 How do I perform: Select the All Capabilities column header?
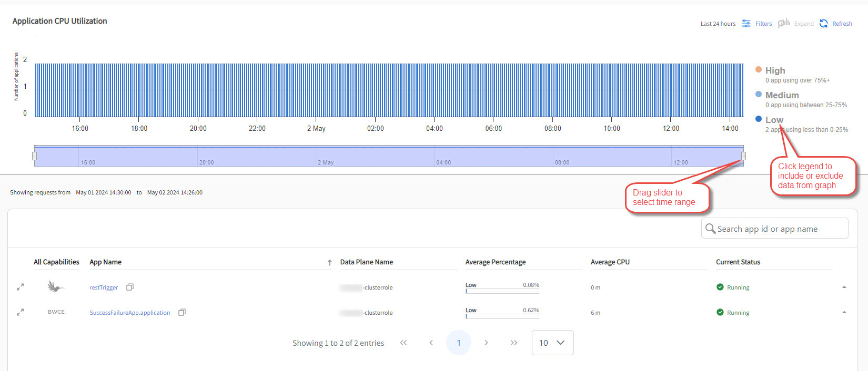click(x=56, y=262)
